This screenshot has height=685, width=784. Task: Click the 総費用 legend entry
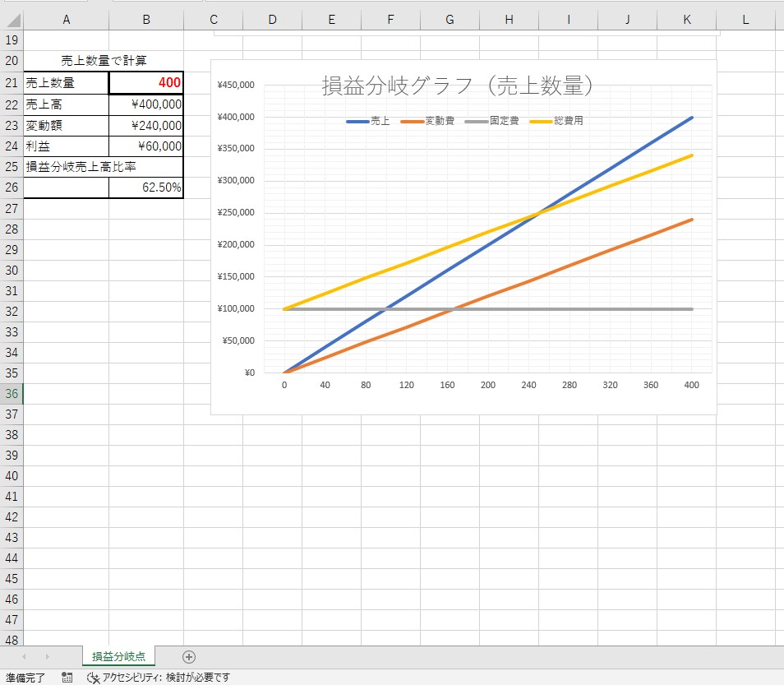click(556, 121)
